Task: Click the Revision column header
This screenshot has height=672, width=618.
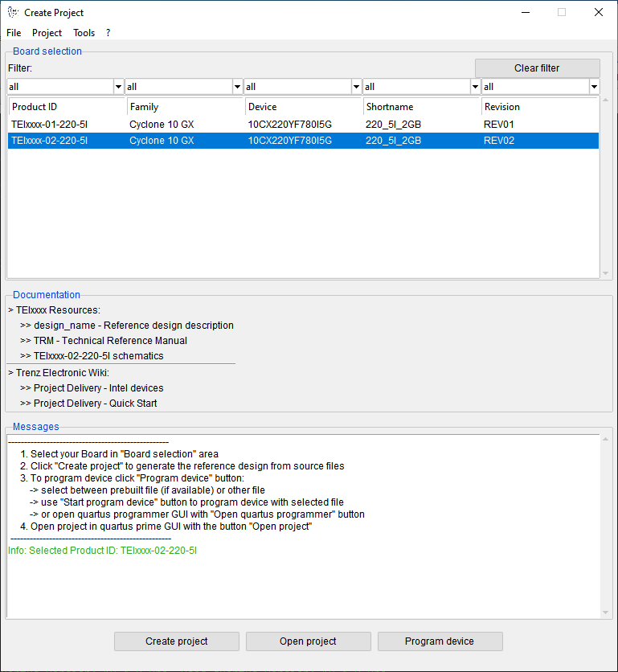Action: 539,107
